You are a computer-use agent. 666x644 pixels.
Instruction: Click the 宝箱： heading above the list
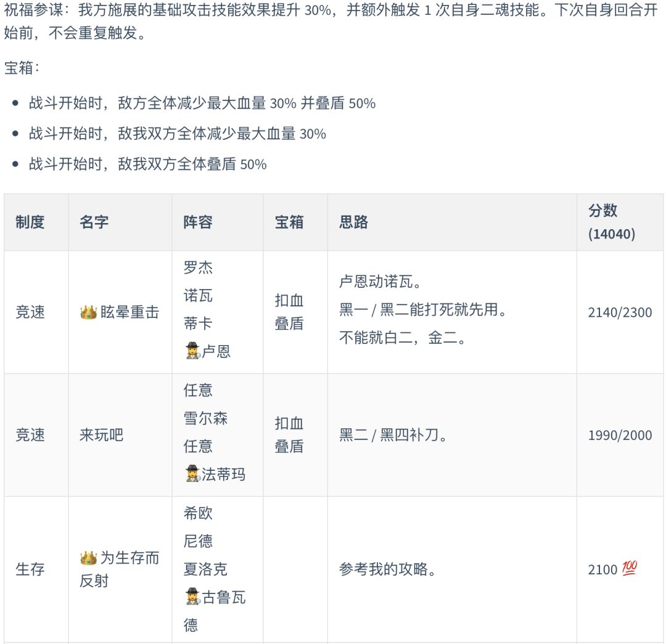[22, 68]
